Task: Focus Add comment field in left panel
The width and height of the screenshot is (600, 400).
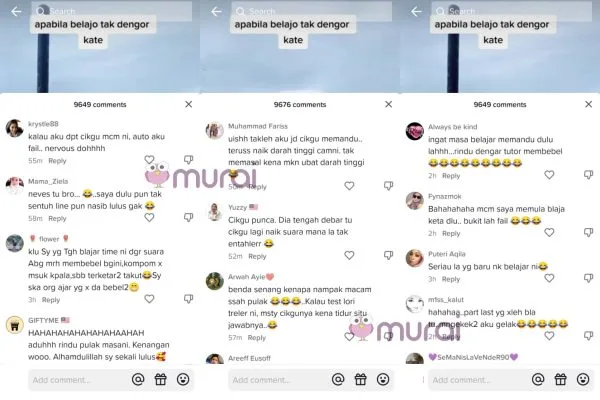Action: point(77,380)
